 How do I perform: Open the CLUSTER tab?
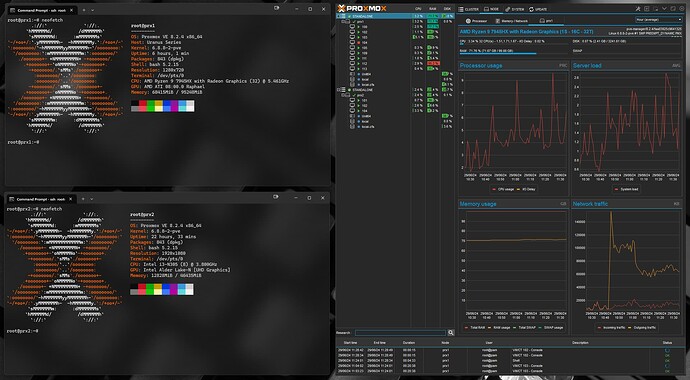coord(468,9)
